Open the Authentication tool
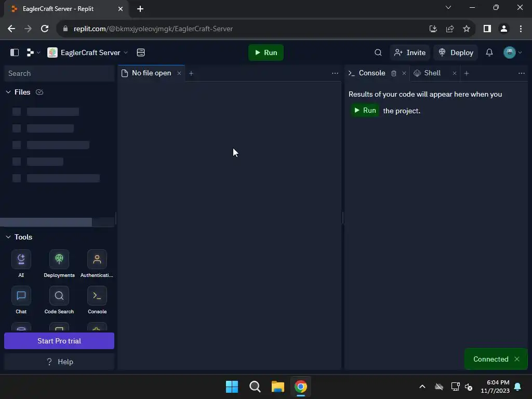This screenshot has width=532, height=399. click(97, 263)
